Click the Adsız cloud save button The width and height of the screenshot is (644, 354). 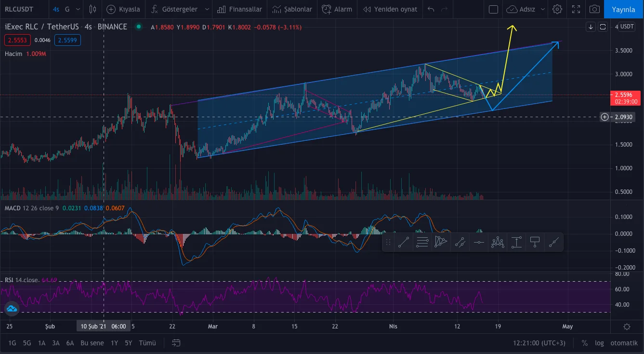[x=521, y=9]
